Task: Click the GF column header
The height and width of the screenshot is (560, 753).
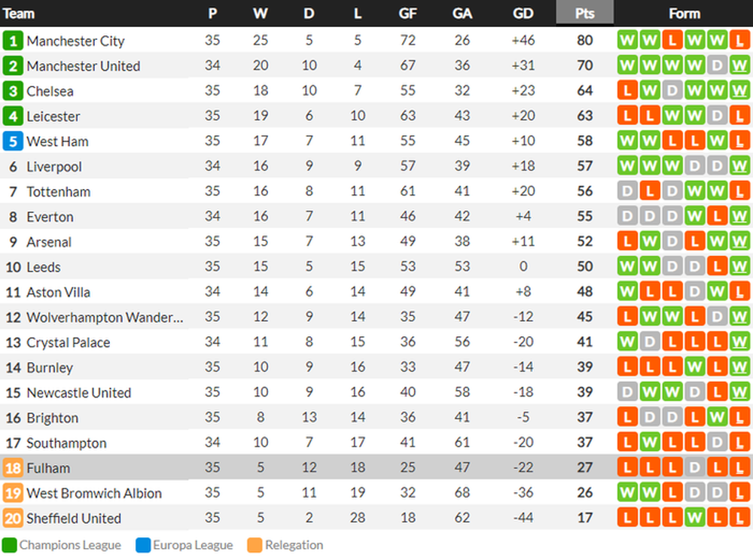Action: tap(407, 13)
